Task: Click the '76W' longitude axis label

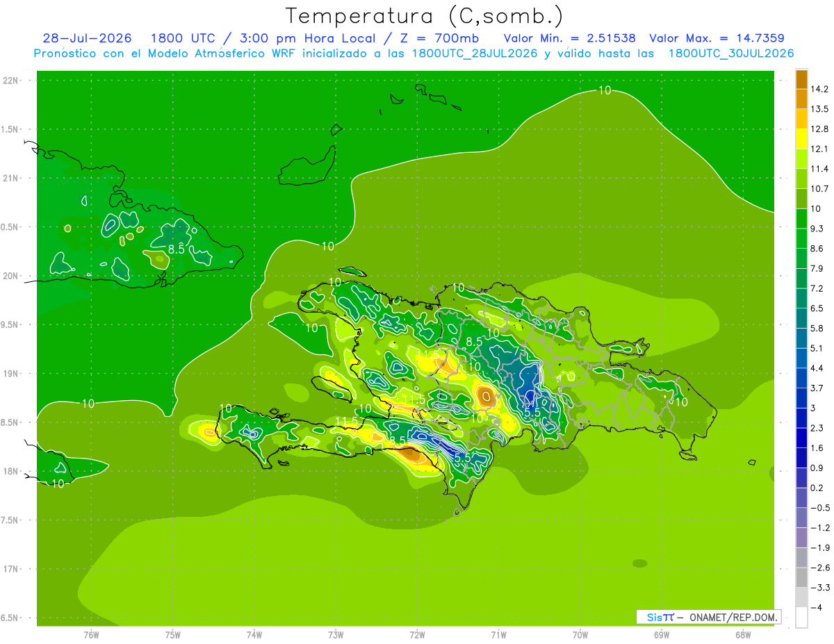Action: coord(91,634)
